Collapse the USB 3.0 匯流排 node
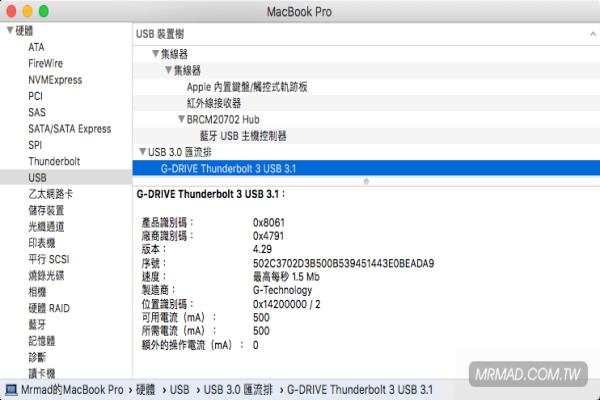Viewport: 600px width, 400px height. click(142, 152)
